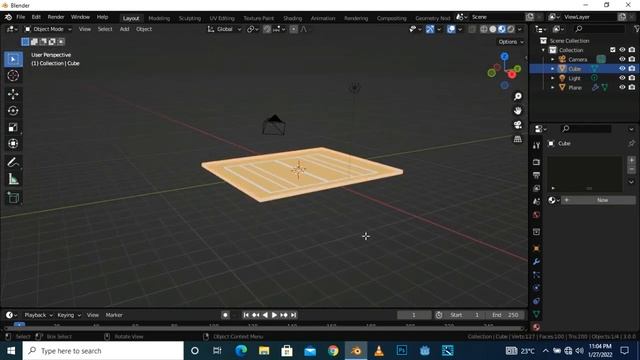Open the timeline Marker menu

(x=114, y=315)
